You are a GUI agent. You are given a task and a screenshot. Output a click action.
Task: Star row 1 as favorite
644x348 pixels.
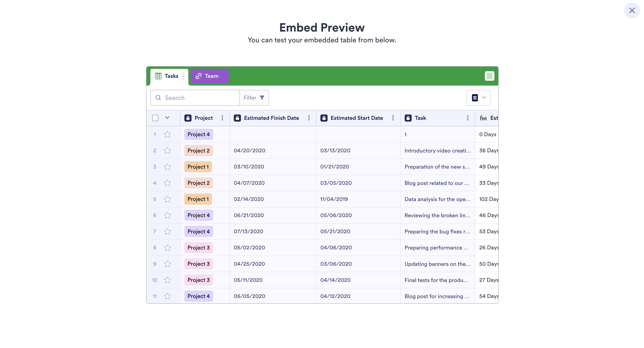(x=167, y=134)
